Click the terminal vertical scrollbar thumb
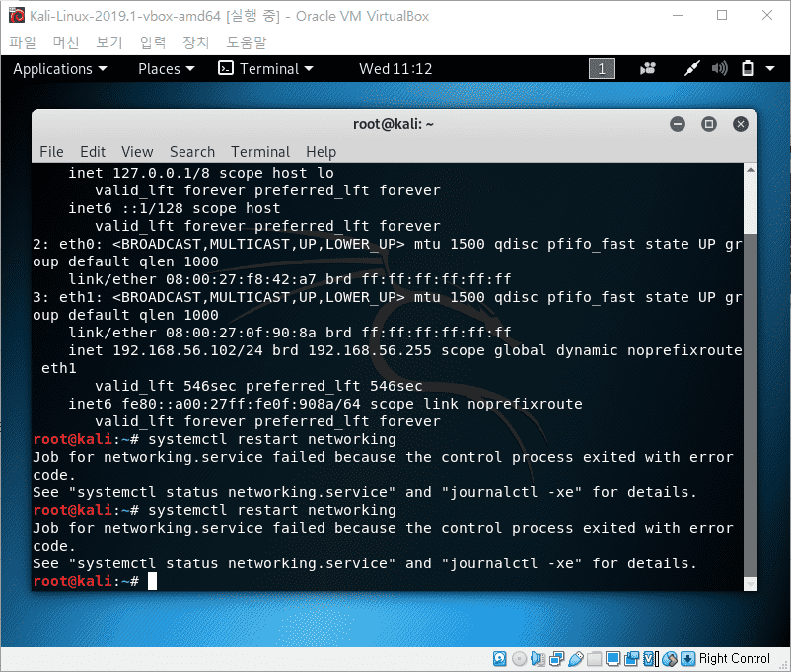The image size is (791, 672). click(751, 405)
